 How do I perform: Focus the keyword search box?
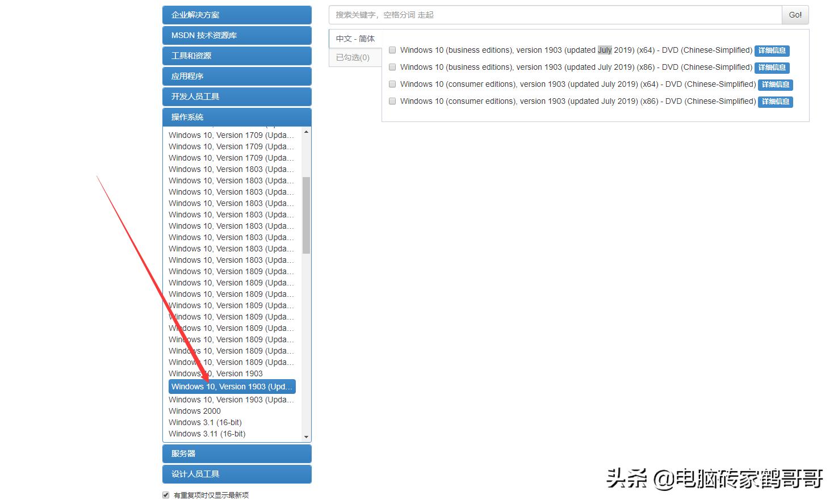(555, 15)
